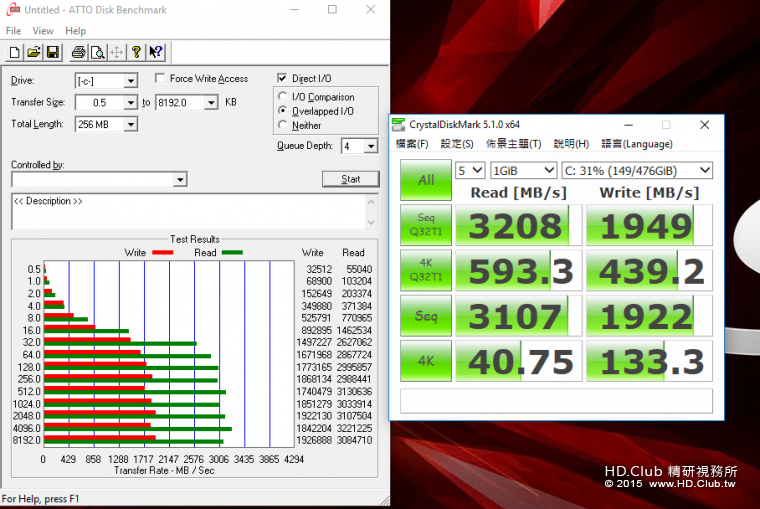Choose the Neither radio option
The height and width of the screenshot is (509, 760).
point(284,125)
